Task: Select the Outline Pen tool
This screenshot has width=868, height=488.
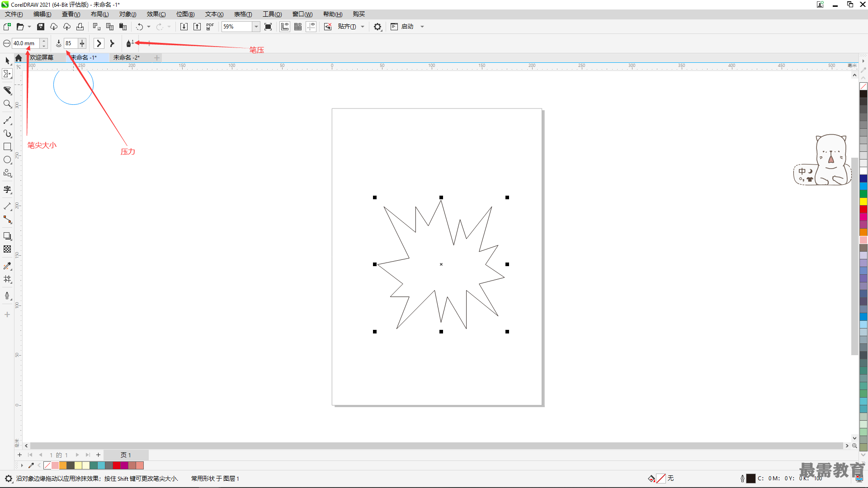Action: click(7, 296)
